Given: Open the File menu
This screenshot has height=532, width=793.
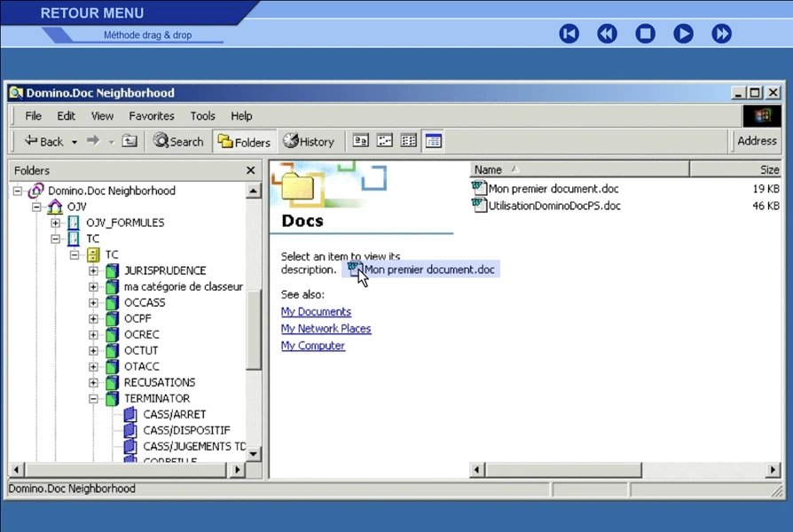Looking at the screenshot, I should point(34,116).
